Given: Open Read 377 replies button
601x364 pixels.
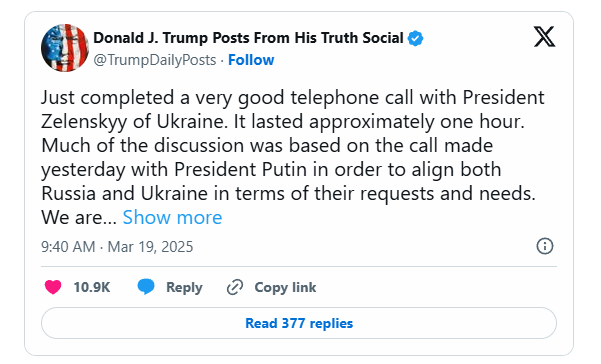Looking at the screenshot, I should coord(299,323).
